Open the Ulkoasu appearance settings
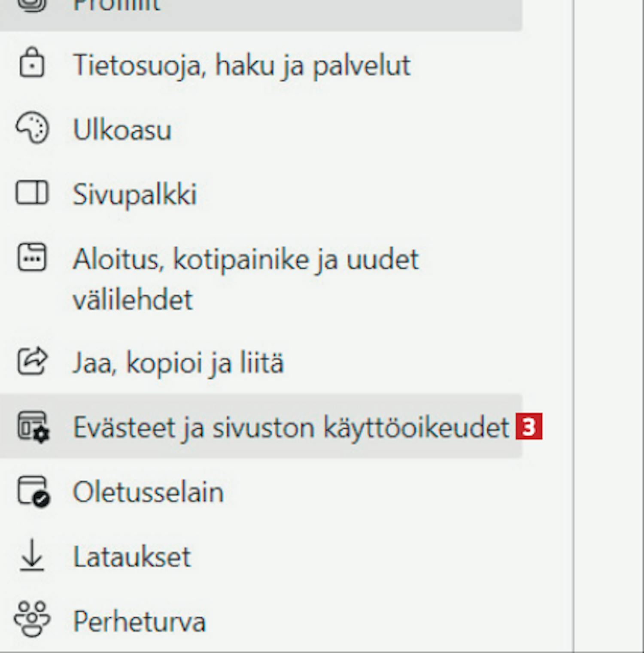 click(122, 129)
